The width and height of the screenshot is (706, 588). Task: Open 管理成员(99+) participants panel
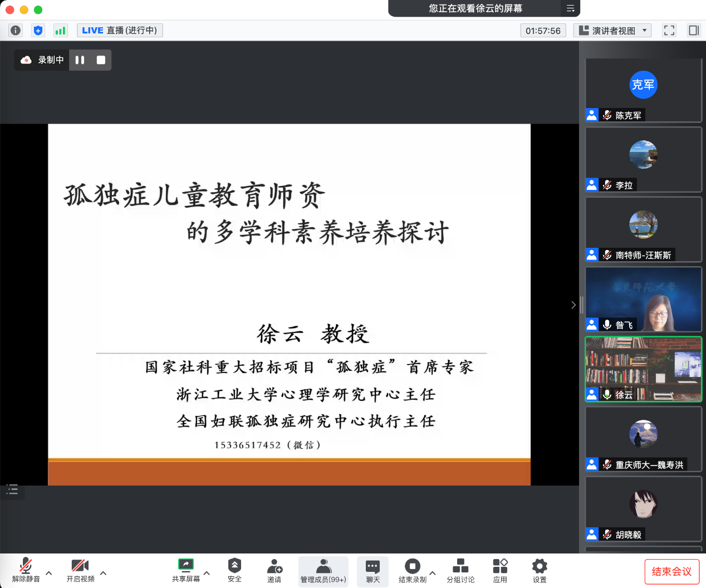(323, 571)
